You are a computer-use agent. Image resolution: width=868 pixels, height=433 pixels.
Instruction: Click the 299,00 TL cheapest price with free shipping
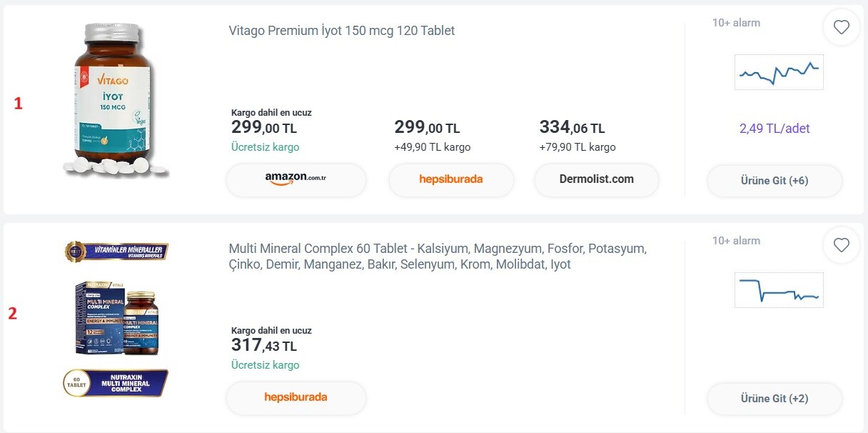point(264,128)
